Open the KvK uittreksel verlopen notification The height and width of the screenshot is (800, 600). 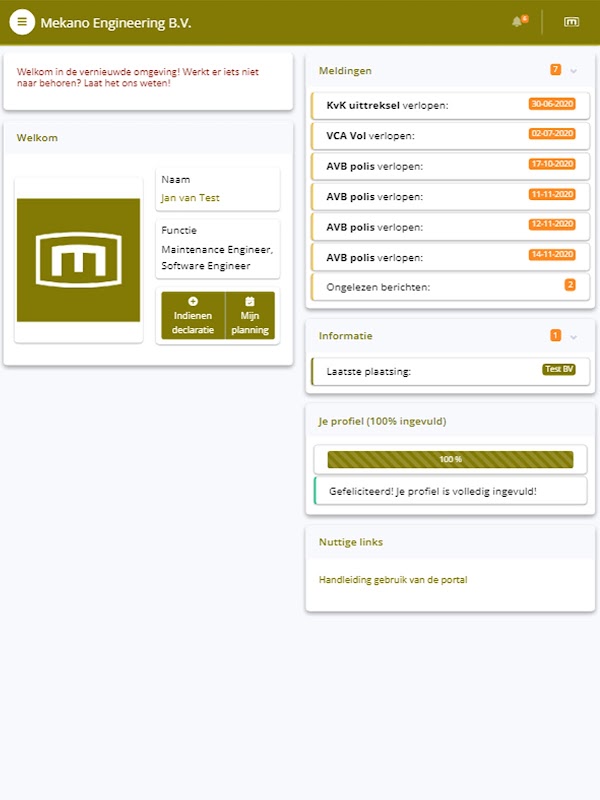point(451,106)
